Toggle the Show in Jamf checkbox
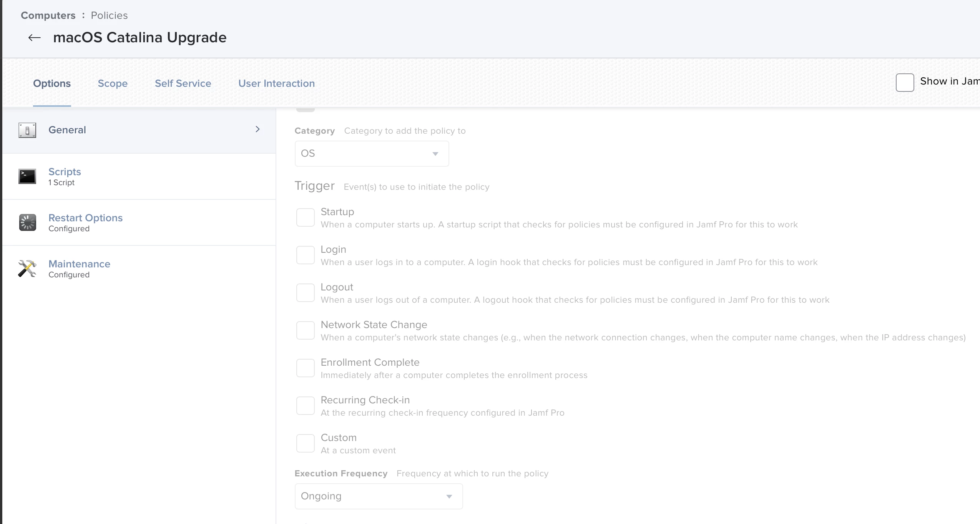980x524 pixels. pyautogui.click(x=905, y=82)
